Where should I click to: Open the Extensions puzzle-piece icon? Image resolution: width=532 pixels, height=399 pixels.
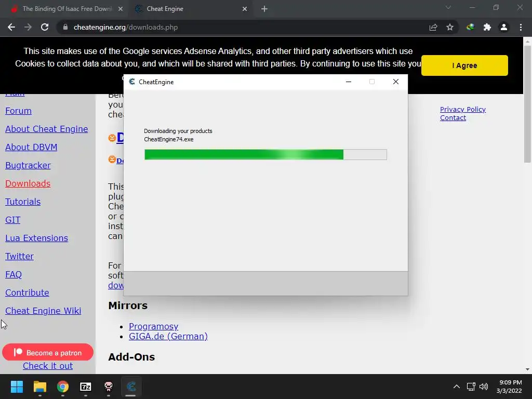[487, 27]
